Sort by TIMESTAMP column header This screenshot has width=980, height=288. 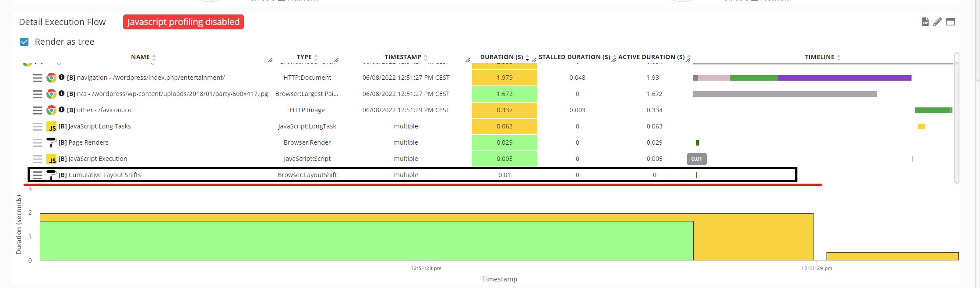coord(403,57)
